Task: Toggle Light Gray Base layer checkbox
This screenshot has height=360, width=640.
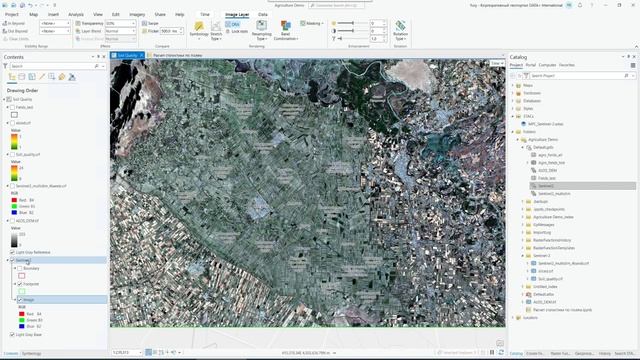Action: [12, 335]
